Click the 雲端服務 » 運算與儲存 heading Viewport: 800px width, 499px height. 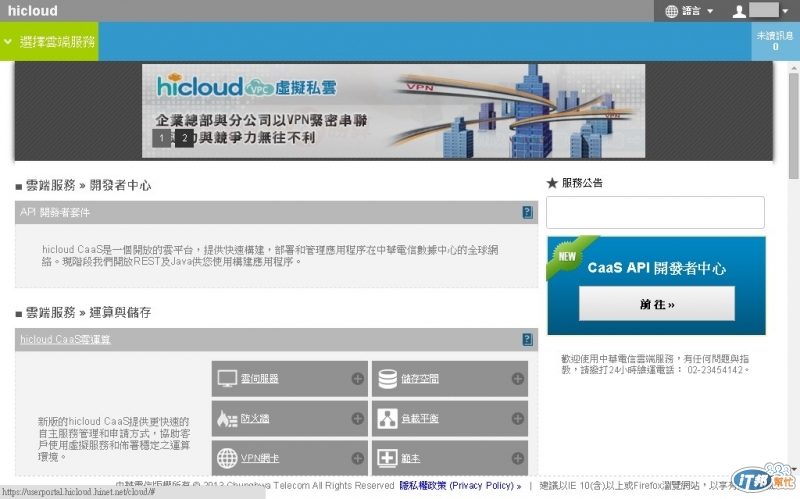[x=88, y=312]
